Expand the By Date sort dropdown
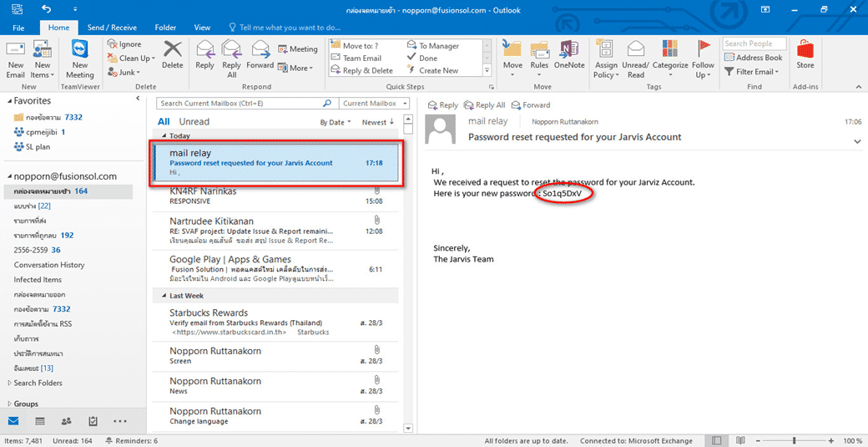Image resolution: width=868 pixels, height=447 pixels. [336, 122]
